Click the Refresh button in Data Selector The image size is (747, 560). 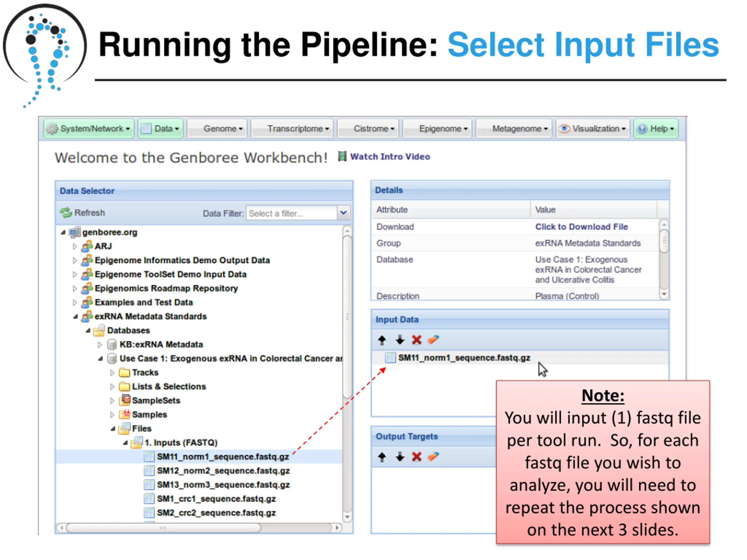pyautogui.click(x=83, y=213)
